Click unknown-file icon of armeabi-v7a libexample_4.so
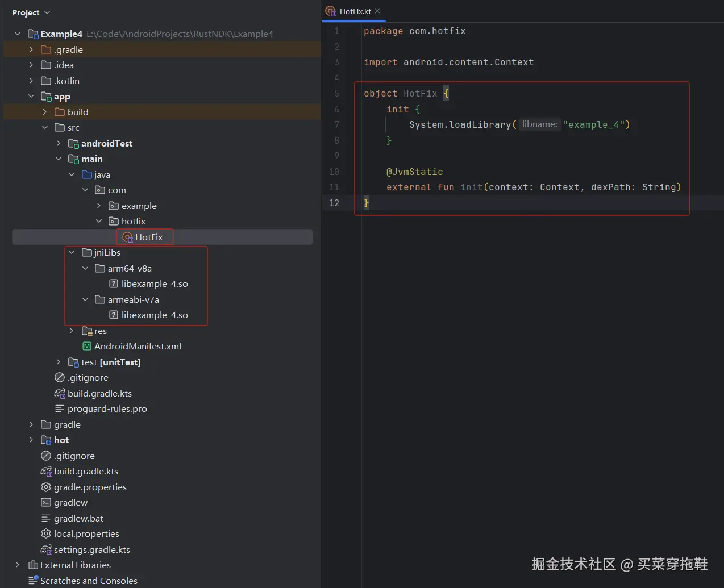Viewport: 724px width, 588px height. point(114,315)
